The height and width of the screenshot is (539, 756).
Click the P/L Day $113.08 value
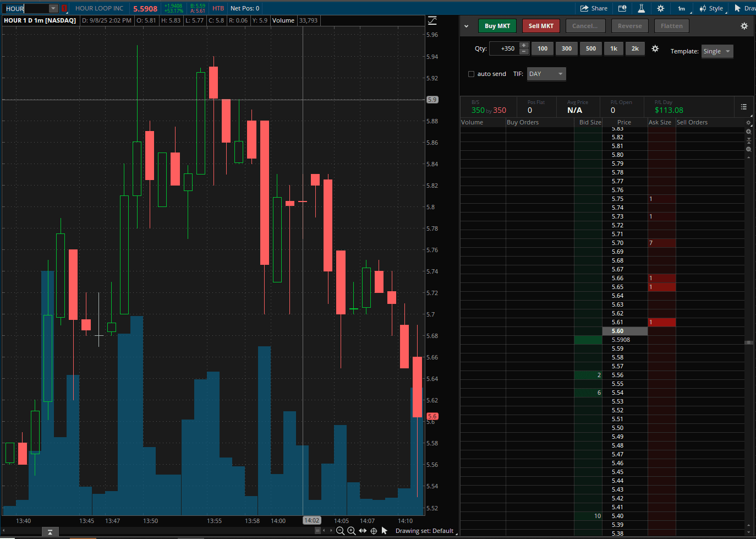click(x=669, y=110)
